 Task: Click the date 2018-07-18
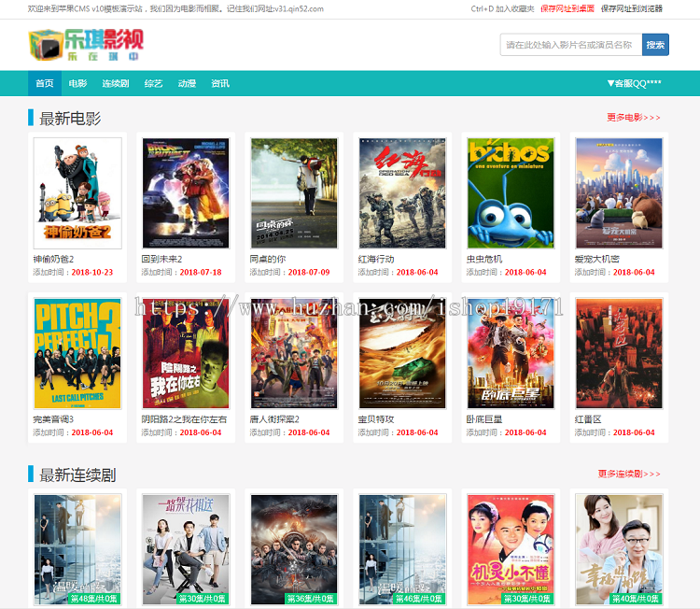[x=201, y=272]
